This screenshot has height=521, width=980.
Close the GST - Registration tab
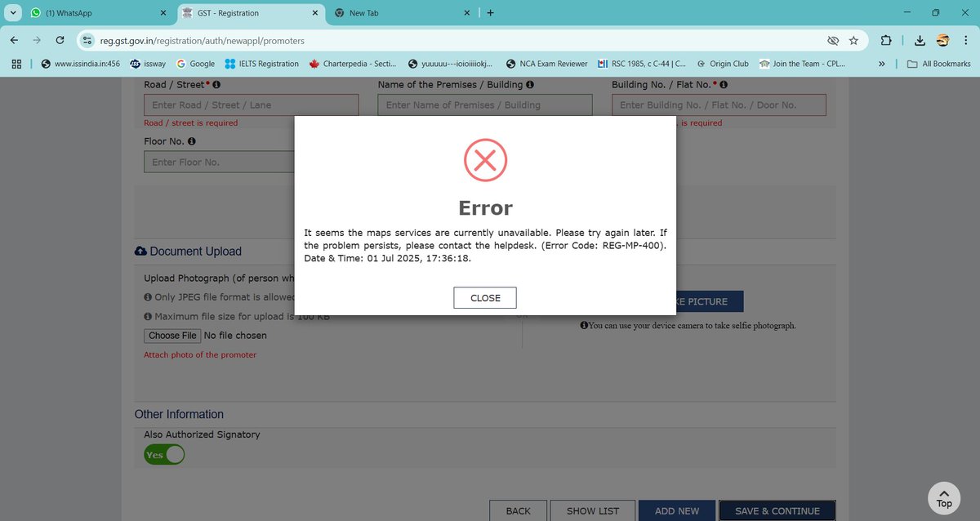pos(315,13)
